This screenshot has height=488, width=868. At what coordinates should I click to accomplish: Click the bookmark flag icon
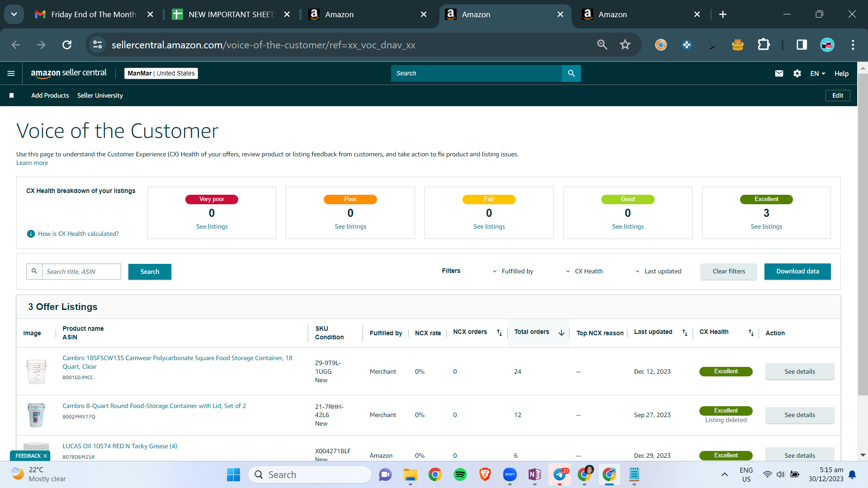click(12, 95)
